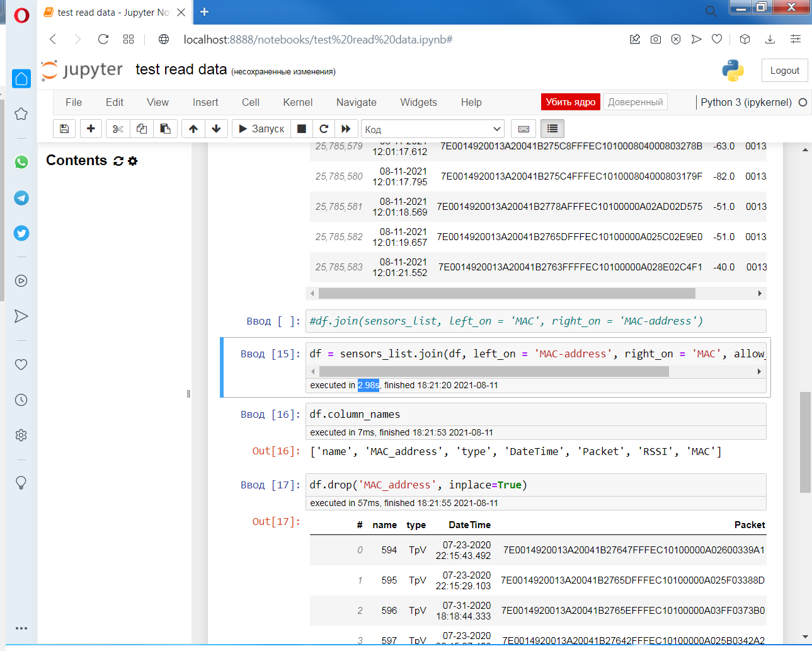The image size is (812, 651).
Task: Open Opera sidebar settings gear
Action: 21,435
